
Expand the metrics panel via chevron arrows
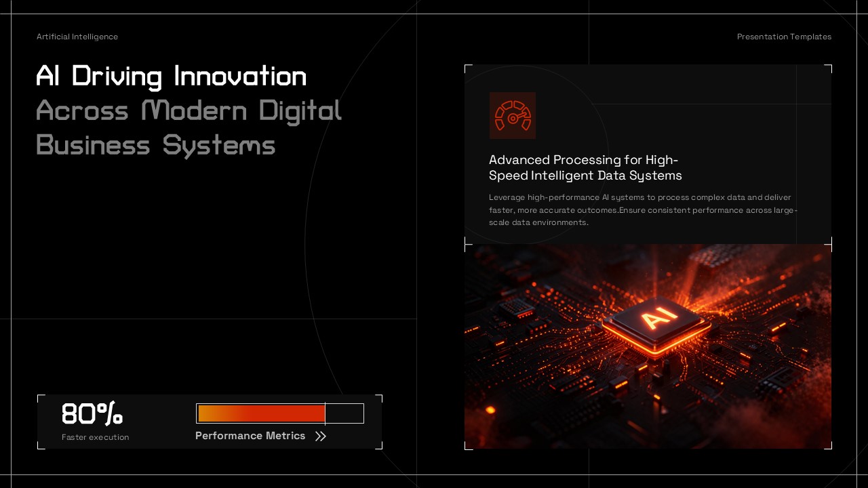pyautogui.click(x=320, y=436)
